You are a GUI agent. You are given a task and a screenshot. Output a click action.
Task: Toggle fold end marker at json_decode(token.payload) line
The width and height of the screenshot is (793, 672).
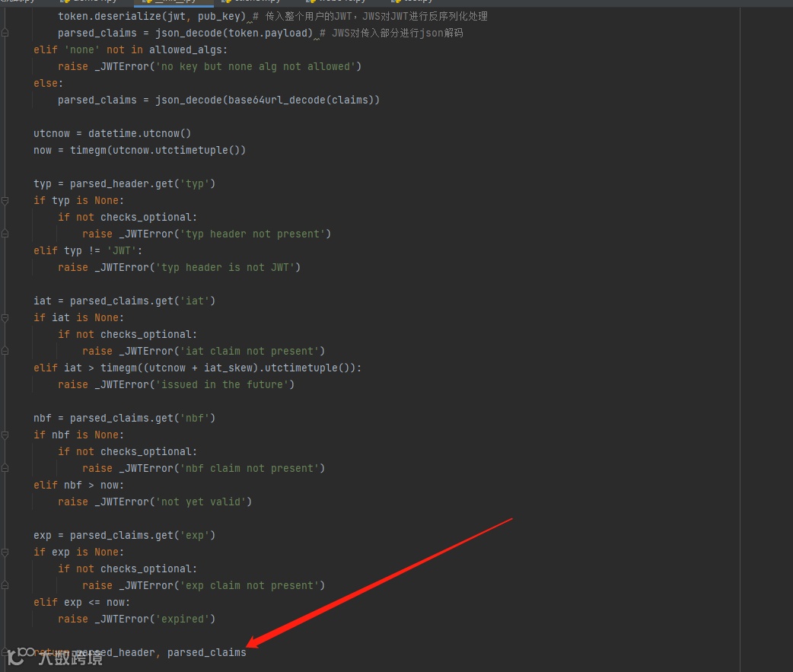(x=5, y=33)
